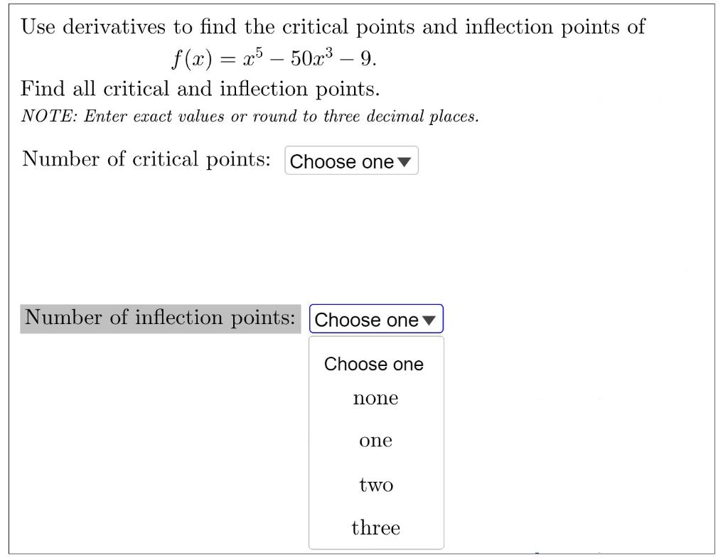Click inside the critical points combo box
The height and width of the screenshot is (560, 728).
[x=341, y=161]
